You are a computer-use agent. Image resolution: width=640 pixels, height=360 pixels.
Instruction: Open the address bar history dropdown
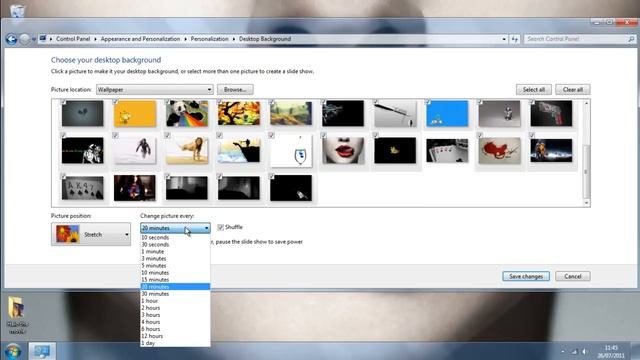click(504, 39)
